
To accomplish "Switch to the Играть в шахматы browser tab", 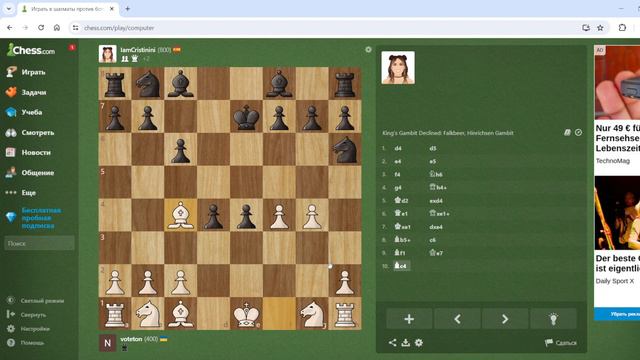I will point(68,9).
